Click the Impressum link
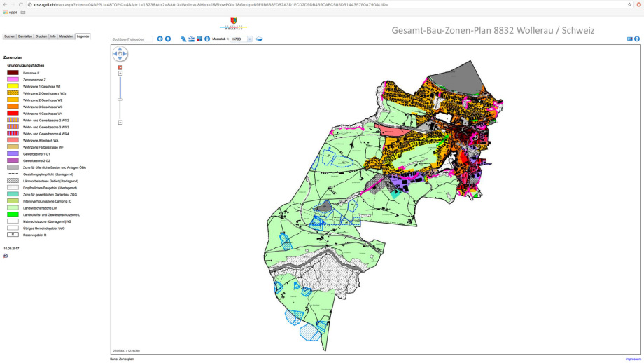Viewport: 644px width, 363px height. click(633, 359)
